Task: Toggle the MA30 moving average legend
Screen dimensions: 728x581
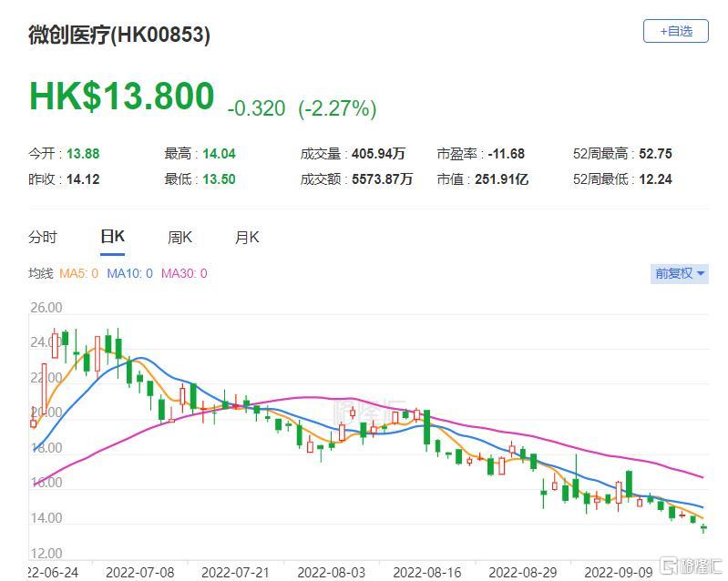Action: 185,273
